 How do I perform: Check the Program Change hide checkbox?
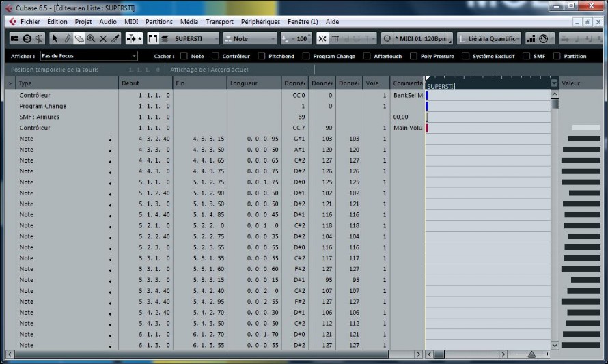click(x=306, y=56)
